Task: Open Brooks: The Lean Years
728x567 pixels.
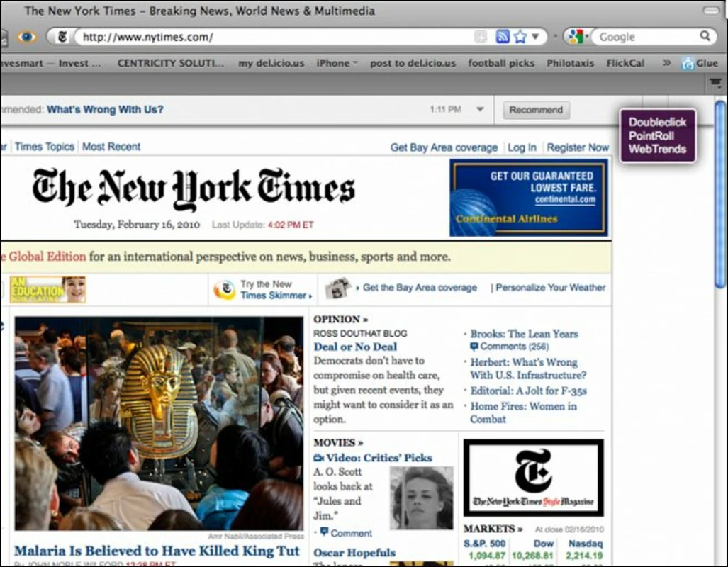Action: [524, 334]
